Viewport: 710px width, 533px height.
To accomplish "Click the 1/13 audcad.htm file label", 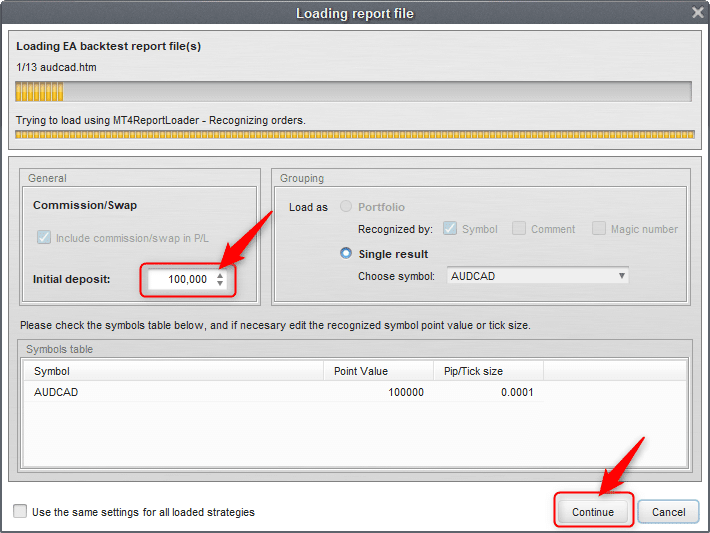I will (56, 67).
